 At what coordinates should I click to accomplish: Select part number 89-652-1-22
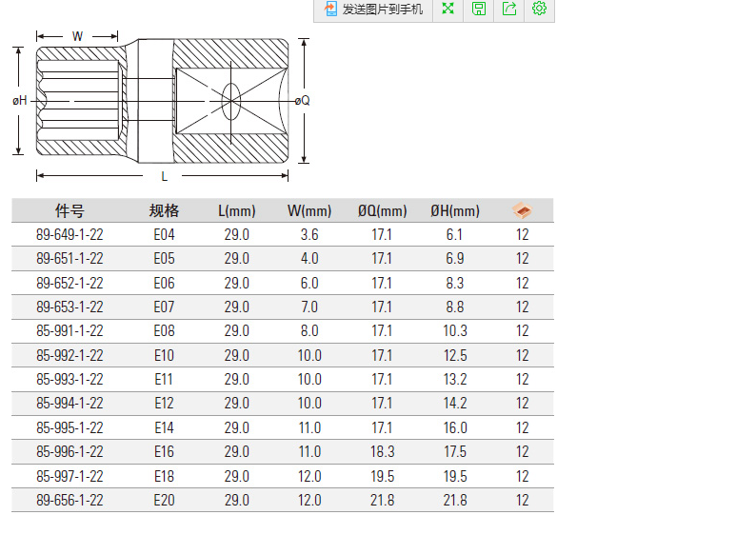coord(70,283)
